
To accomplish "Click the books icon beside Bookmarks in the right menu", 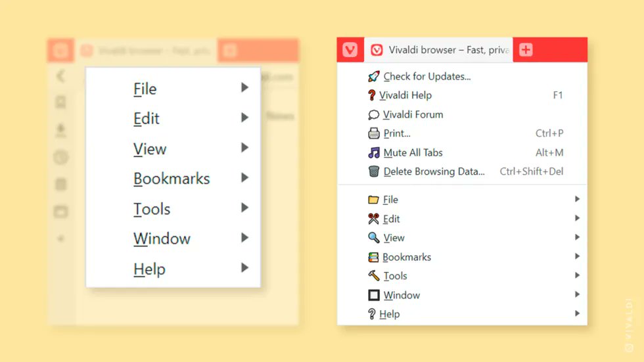I will point(373,257).
